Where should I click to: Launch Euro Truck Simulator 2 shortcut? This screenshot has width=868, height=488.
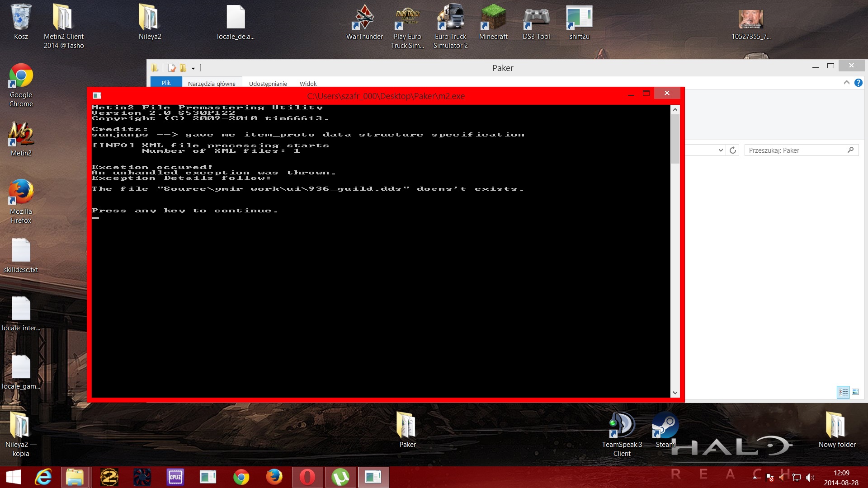450,26
